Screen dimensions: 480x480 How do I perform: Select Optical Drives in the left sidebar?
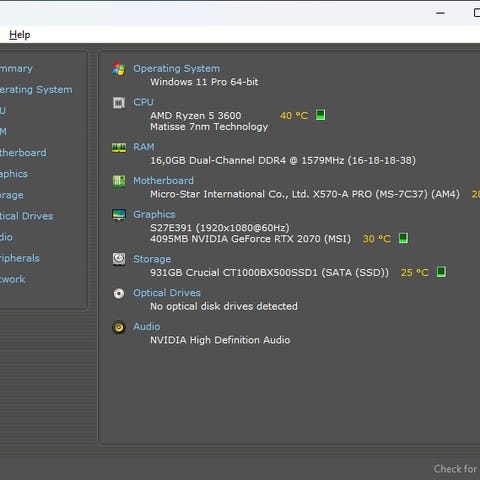click(x=26, y=216)
